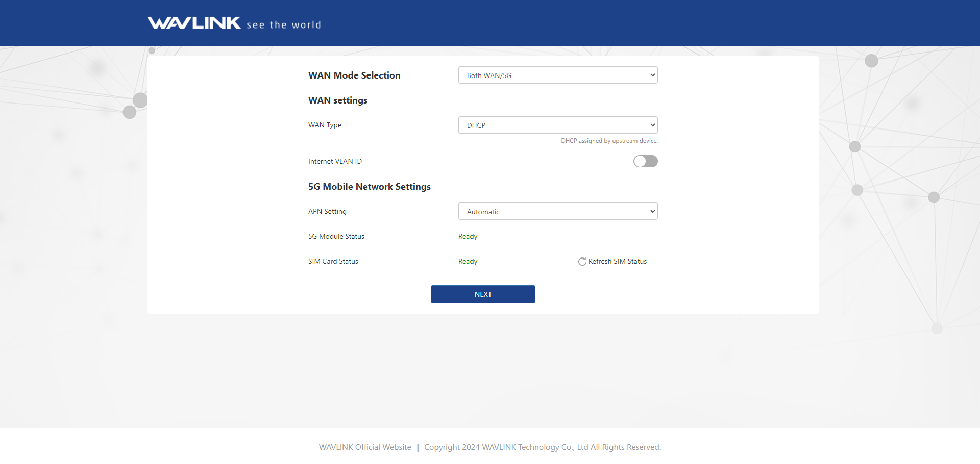The height and width of the screenshot is (464, 980).
Task: Click the Copyright 2024 WAVLINK footer text
Action: tap(542, 447)
